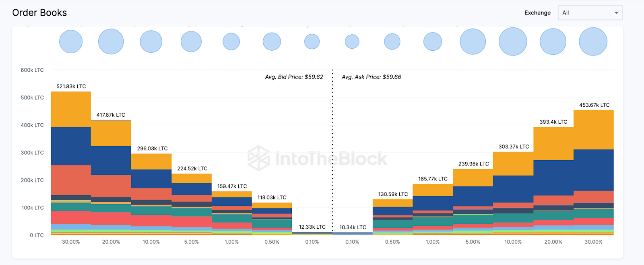Screen dimensions: 644x265
Task: Click the 393.4k LTC bar value label
Action: (x=553, y=122)
